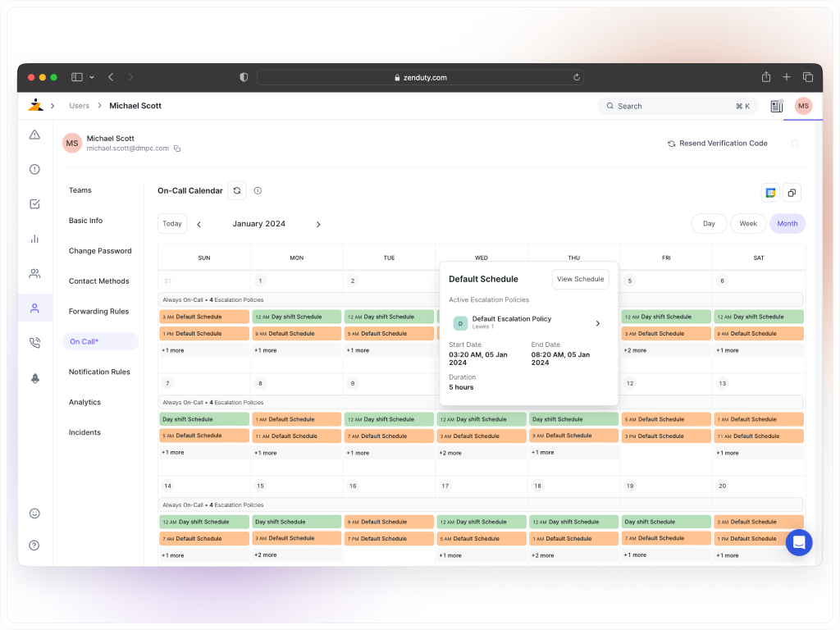Open the MS profile avatar menu
Screen dimensions: 840x630
click(803, 106)
